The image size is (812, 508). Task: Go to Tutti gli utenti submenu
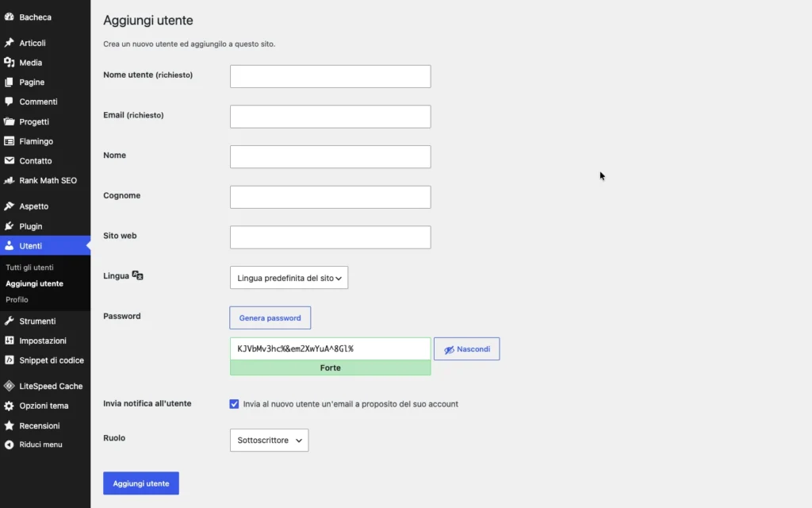pyautogui.click(x=29, y=267)
